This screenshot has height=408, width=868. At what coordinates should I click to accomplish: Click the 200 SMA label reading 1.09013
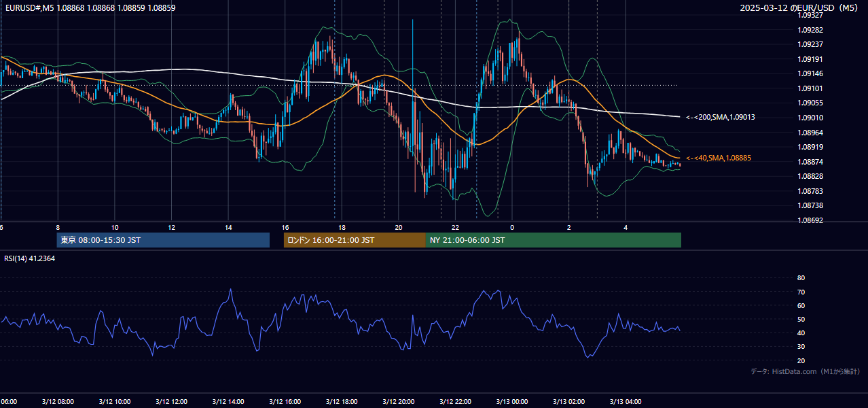720,117
